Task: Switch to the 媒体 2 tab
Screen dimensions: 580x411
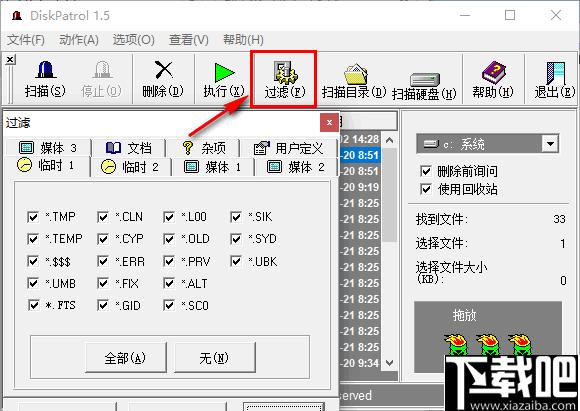Action: click(296, 167)
